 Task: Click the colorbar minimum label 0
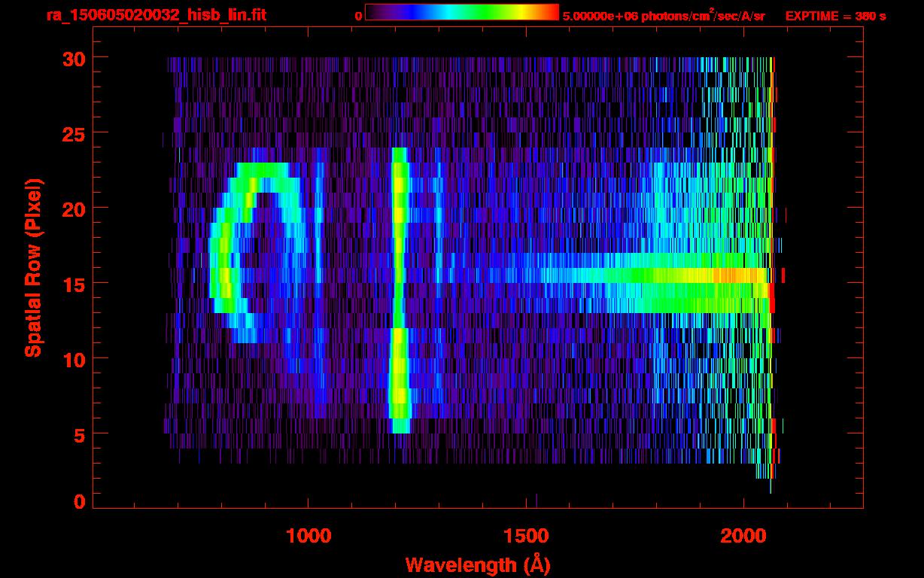(358, 16)
